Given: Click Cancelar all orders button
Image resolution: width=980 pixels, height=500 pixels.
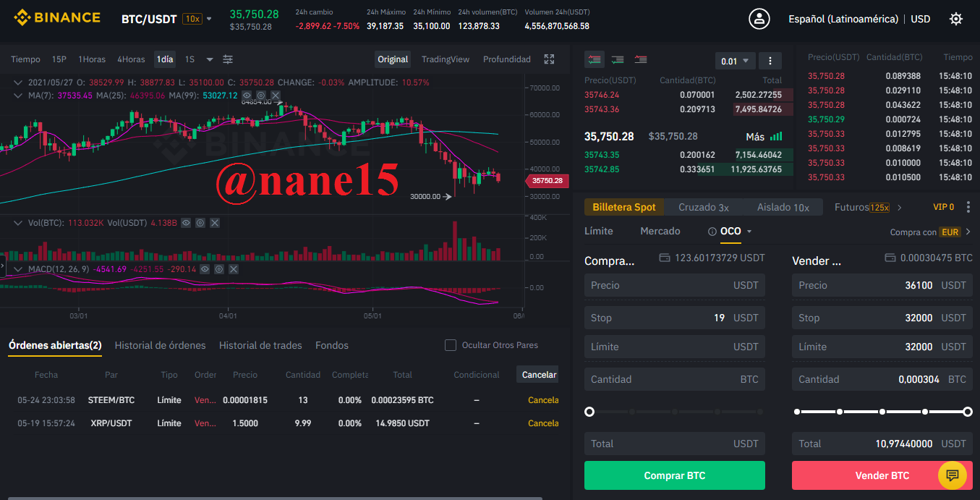Looking at the screenshot, I should point(539,375).
